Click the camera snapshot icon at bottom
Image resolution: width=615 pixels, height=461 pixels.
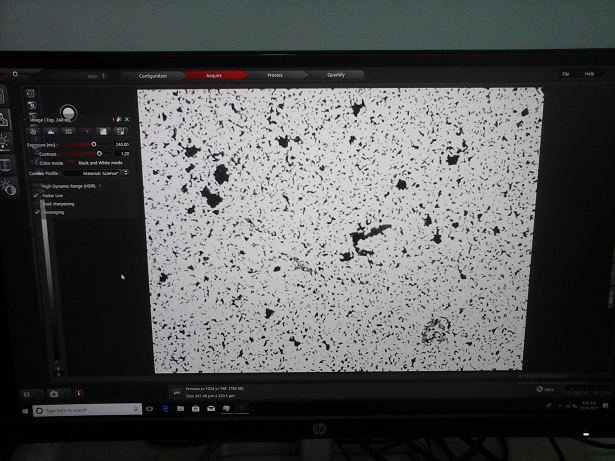[x=54, y=394]
